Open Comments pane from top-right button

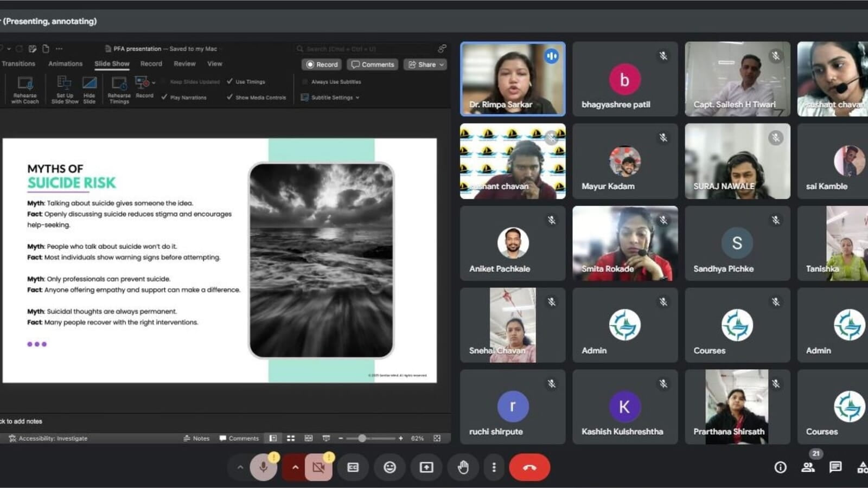pos(373,65)
